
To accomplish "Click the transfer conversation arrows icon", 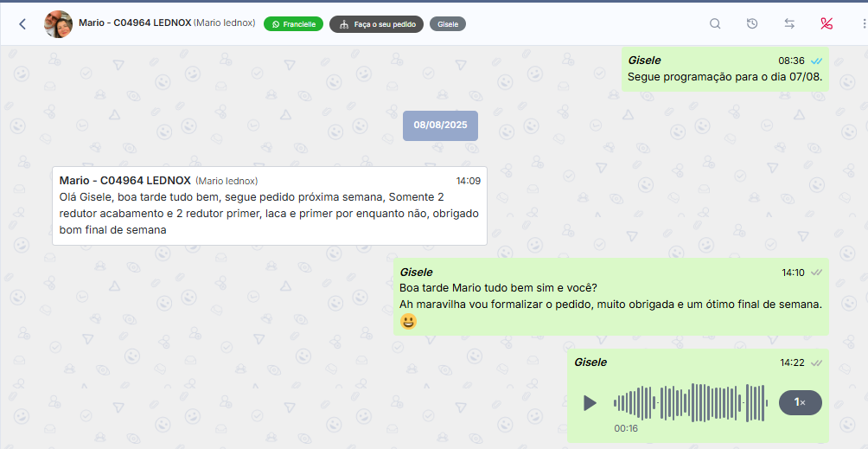I will (x=789, y=24).
